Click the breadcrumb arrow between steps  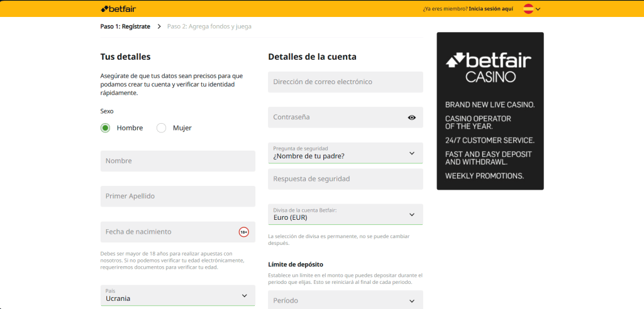pyautogui.click(x=159, y=26)
